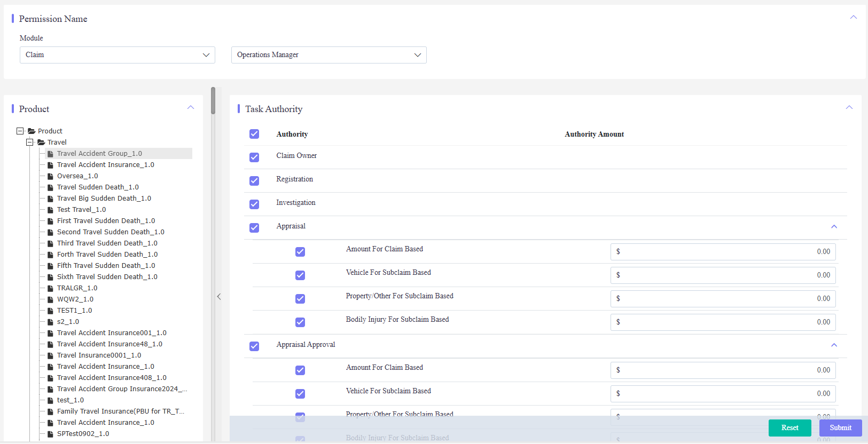The height and width of the screenshot is (444, 868).
Task: Click Appraisal Approval Vehicle For Subclaim amount field
Action: (723, 394)
